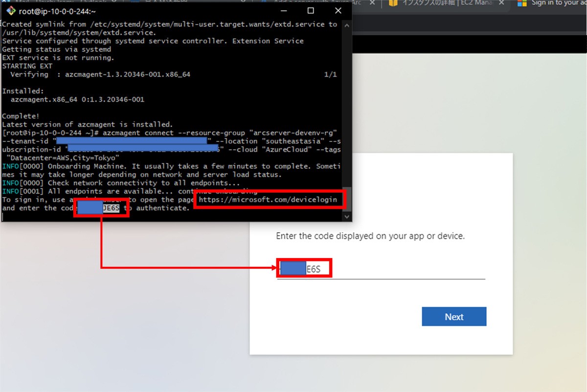
Task: Click the 'STARTING EXT' terminal line
Action: coord(27,66)
